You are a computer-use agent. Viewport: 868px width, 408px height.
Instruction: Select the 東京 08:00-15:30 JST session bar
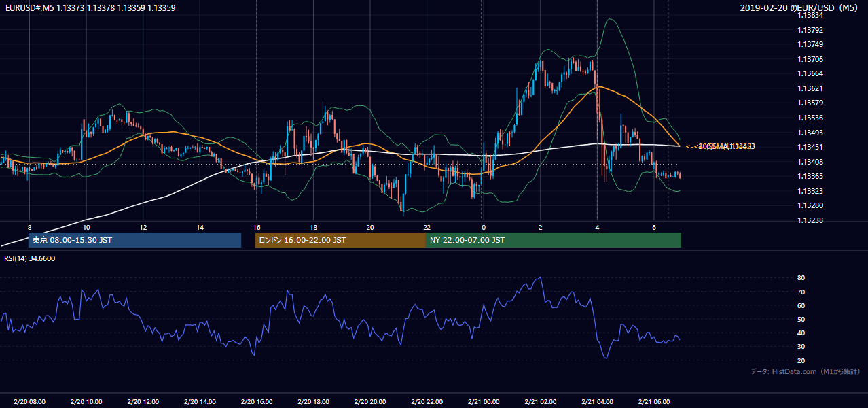coord(134,240)
